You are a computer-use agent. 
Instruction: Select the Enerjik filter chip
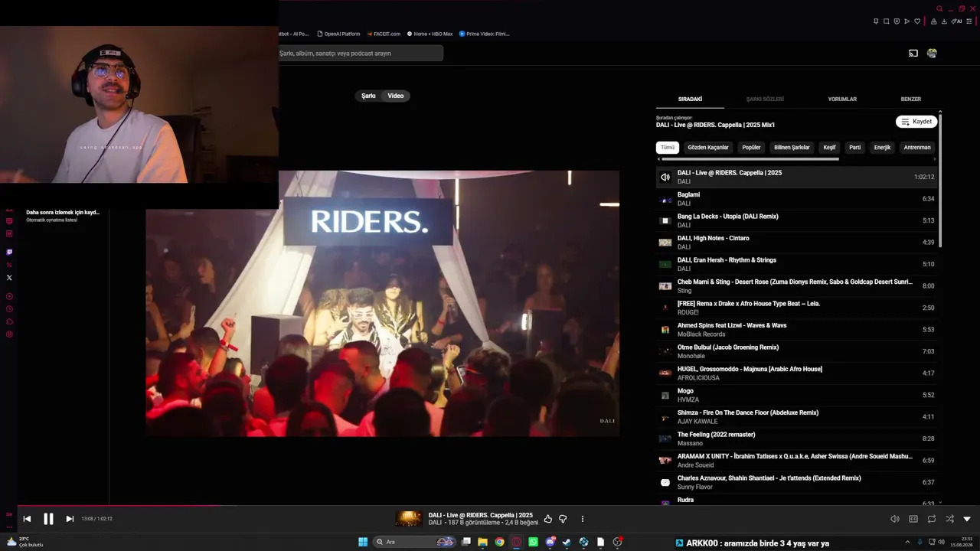(883, 148)
